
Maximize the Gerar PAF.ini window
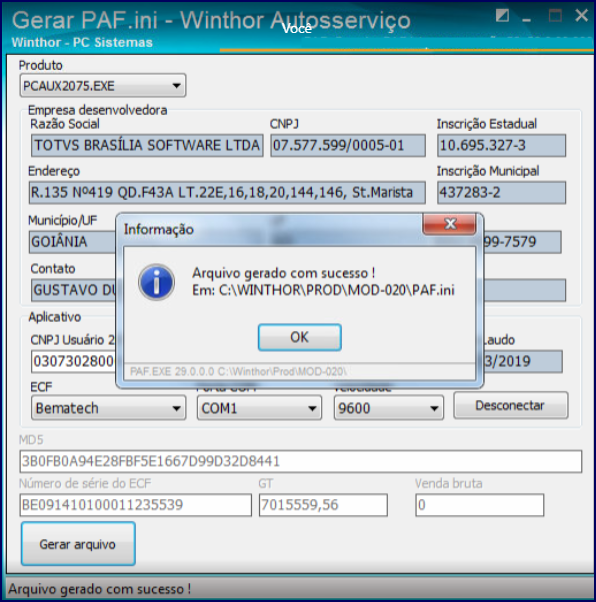point(555,16)
